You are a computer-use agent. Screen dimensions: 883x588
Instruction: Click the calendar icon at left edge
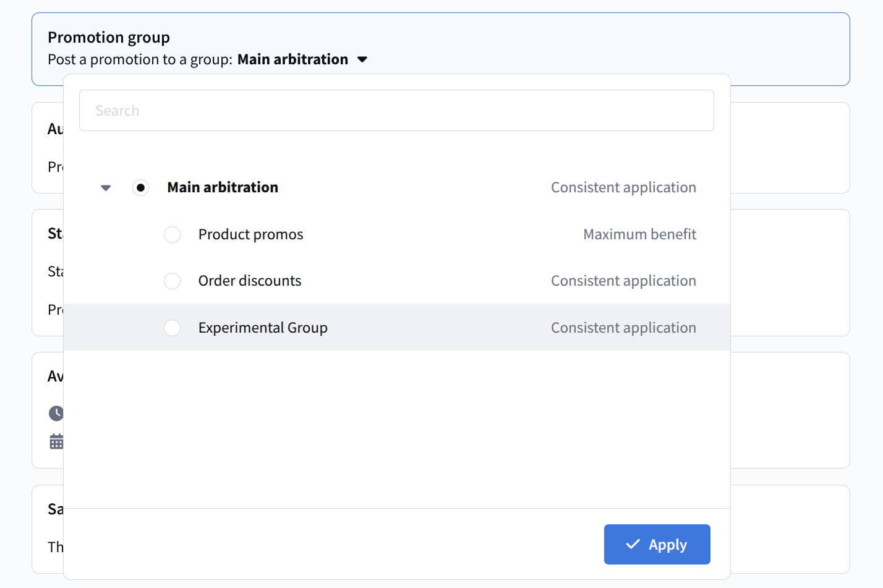click(56, 441)
